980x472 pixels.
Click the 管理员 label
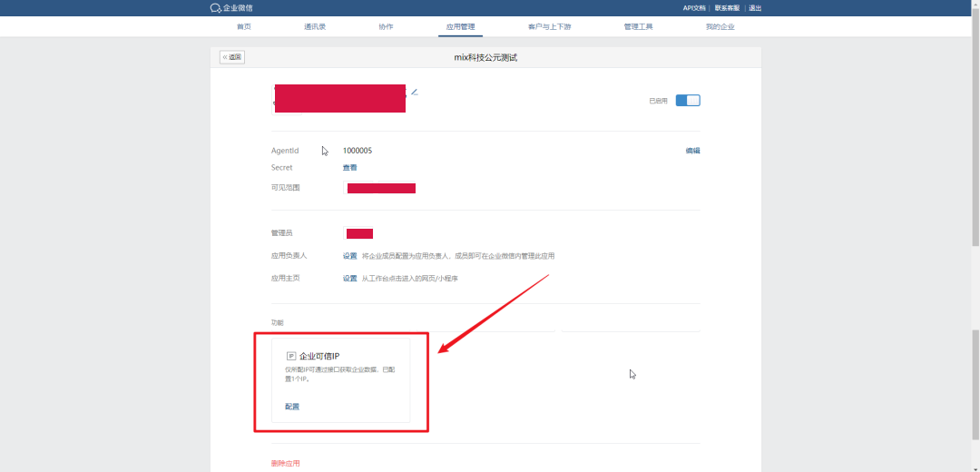[282, 233]
